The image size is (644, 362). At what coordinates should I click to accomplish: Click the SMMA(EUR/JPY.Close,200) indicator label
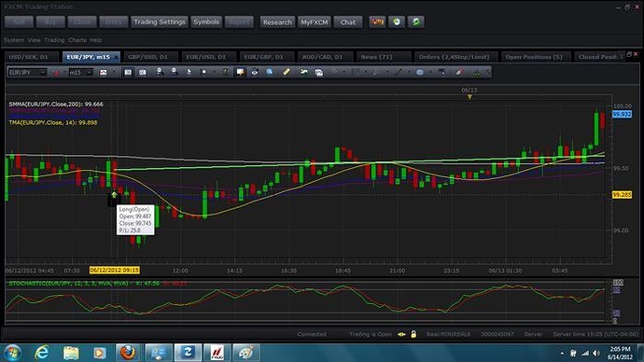pos(56,104)
